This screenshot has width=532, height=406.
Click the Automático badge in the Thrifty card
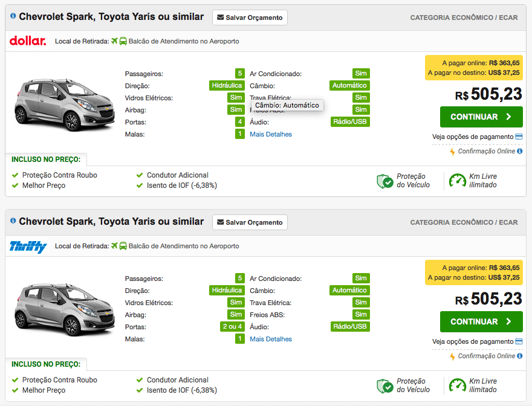point(349,291)
